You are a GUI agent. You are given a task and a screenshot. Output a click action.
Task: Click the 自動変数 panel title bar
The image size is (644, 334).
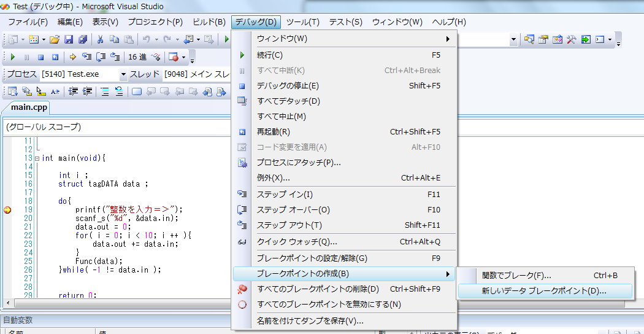pyautogui.click(x=116, y=320)
